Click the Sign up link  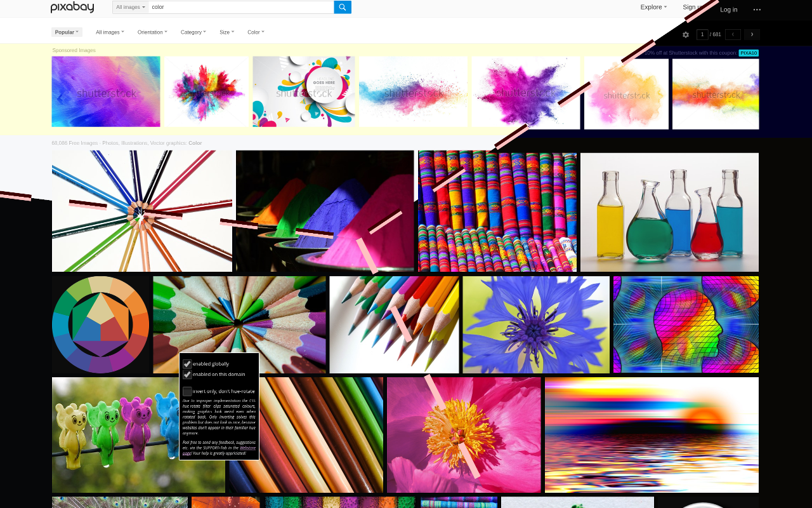[x=693, y=7]
